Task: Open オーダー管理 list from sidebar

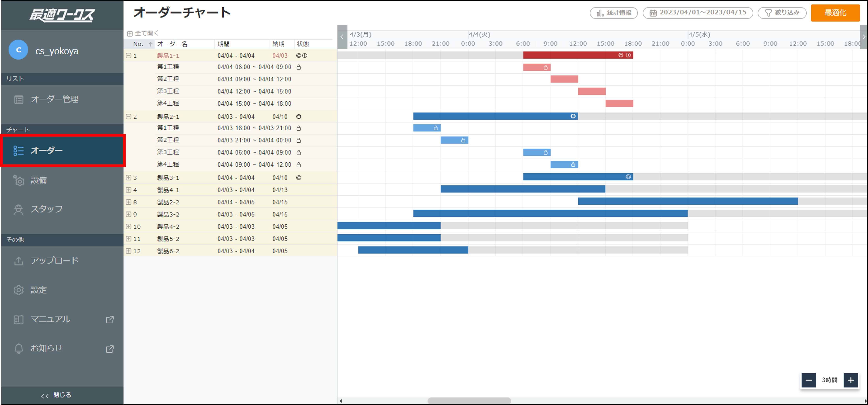Action: click(62, 99)
